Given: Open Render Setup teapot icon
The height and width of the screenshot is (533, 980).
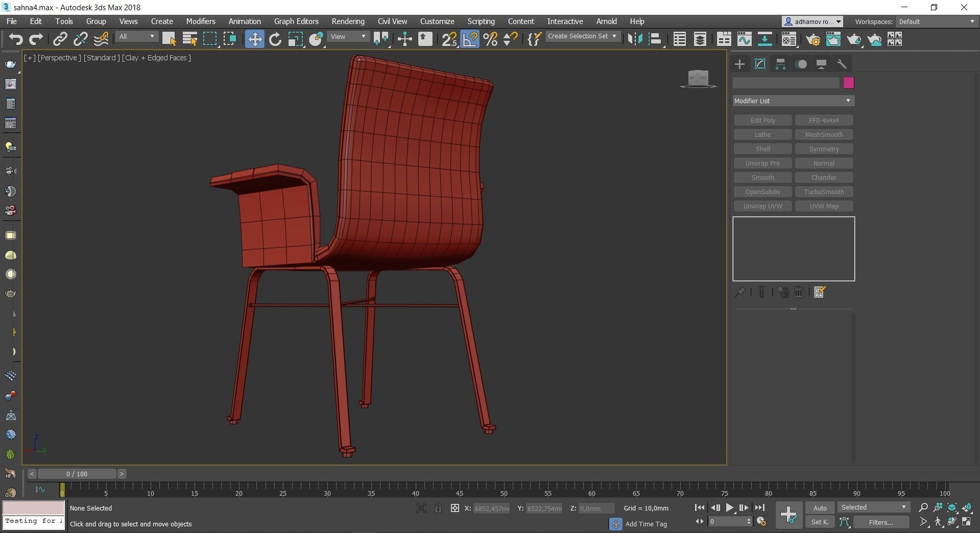Looking at the screenshot, I should 813,39.
